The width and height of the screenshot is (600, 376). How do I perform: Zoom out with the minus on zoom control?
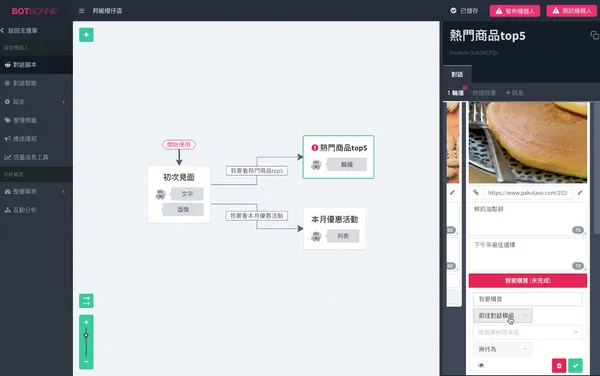pos(86,361)
